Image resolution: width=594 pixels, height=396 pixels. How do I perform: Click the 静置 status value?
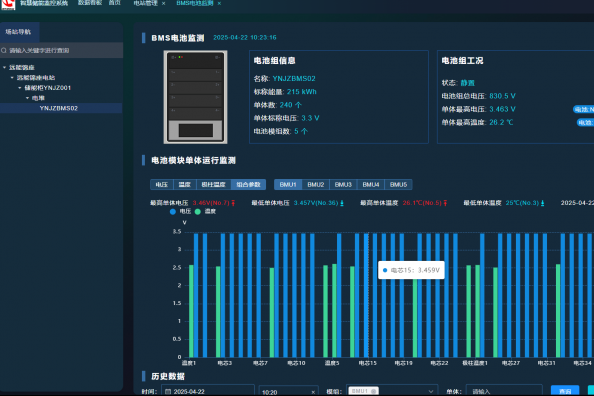[x=467, y=83]
